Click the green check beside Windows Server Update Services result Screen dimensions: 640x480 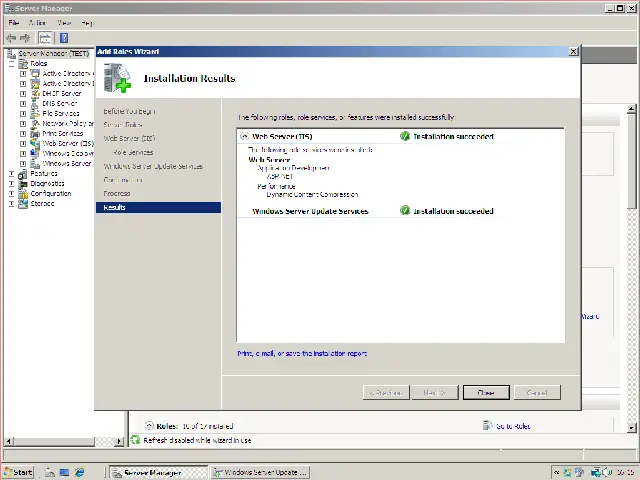[x=404, y=211]
